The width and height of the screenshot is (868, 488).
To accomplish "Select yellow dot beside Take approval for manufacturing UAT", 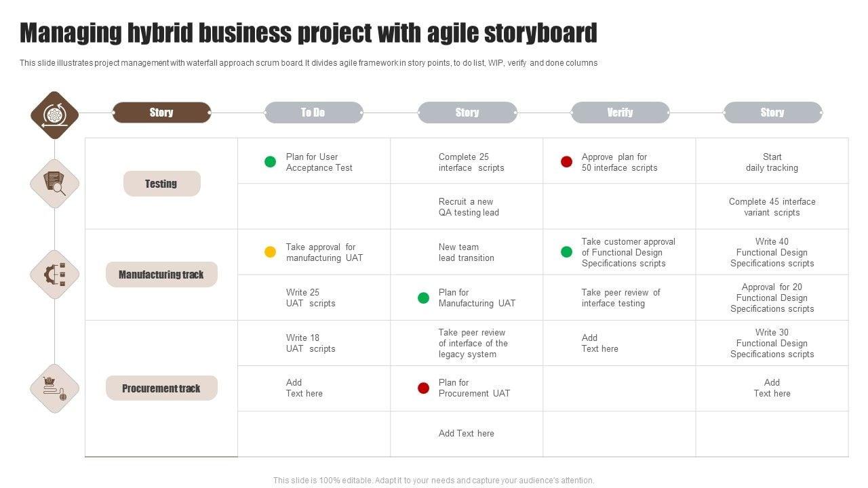I will (x=270, y=252).
